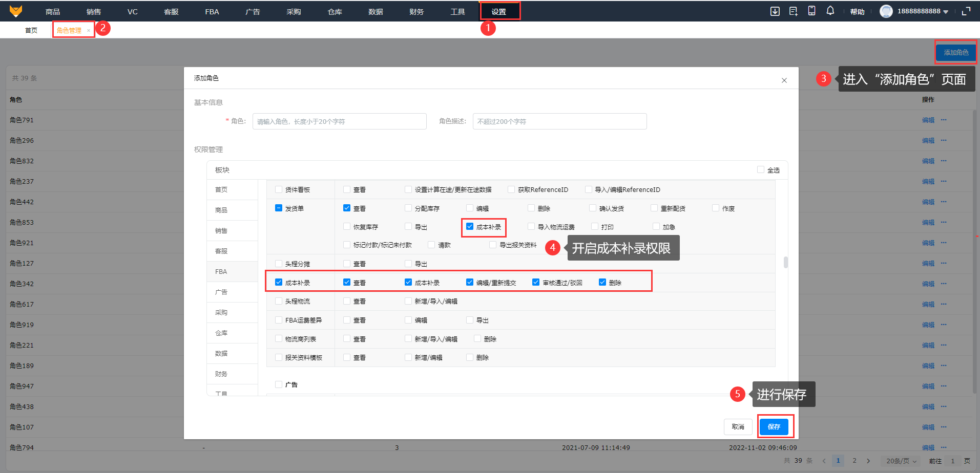
Task: Uncheck the 成本补录 checkbox in 发货单 row
Action: pyautogui.click(x=470, y=227)
